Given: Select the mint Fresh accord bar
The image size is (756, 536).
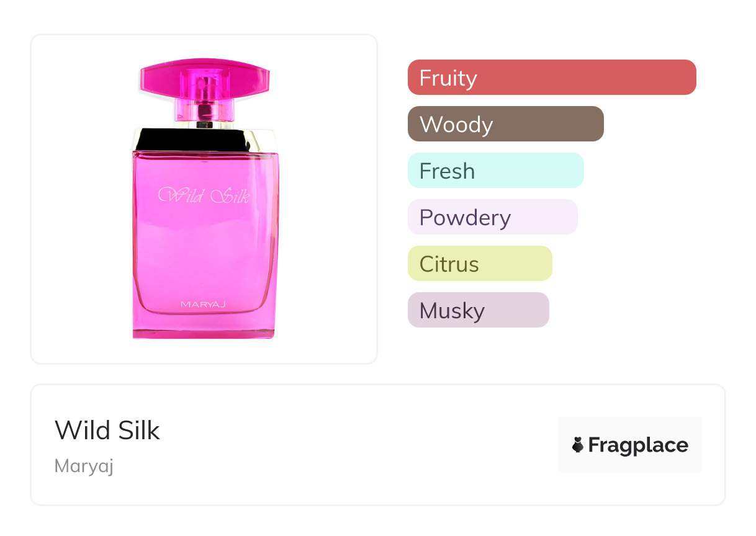Looking at the screenshot, I should tap(495, 171).
